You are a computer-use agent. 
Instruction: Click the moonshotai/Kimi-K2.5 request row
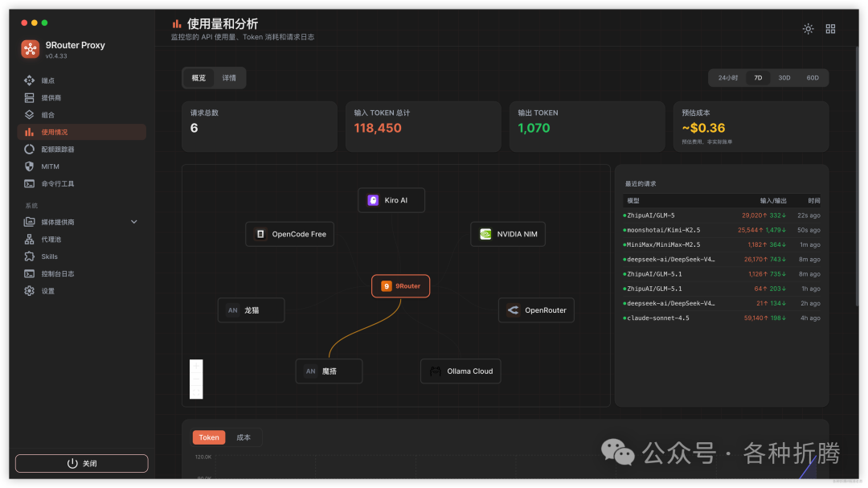(721, 230)
